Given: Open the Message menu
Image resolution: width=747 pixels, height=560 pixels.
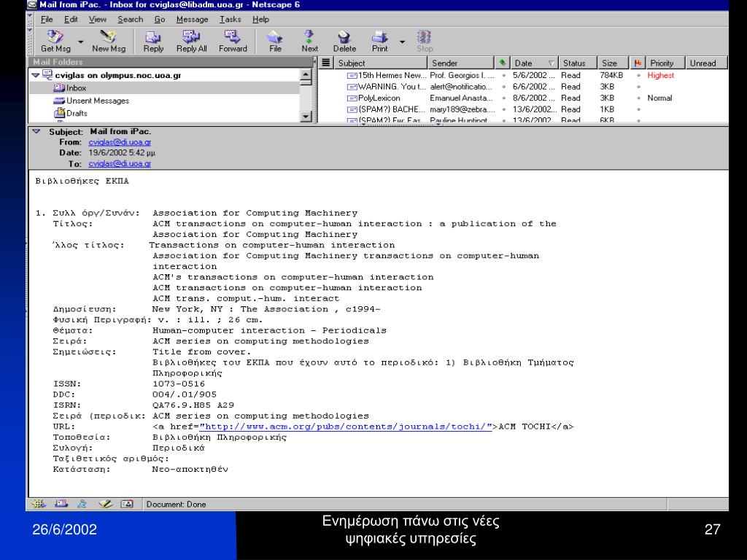Looking at the screenshot, I should point(192,19).
